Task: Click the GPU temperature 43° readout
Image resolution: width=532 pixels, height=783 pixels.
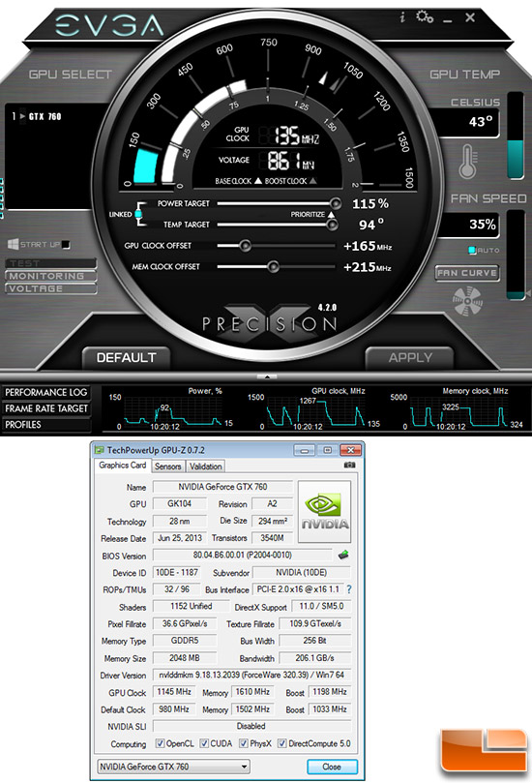Action: [469, 122]
